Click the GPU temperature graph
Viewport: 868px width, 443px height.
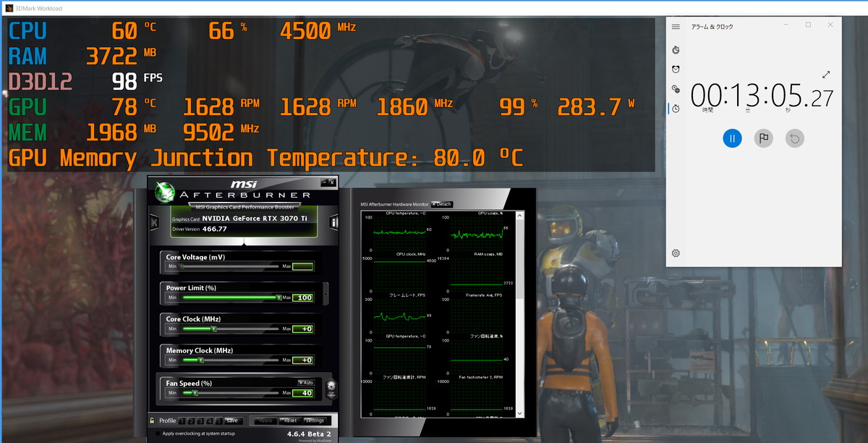point(399,356)
